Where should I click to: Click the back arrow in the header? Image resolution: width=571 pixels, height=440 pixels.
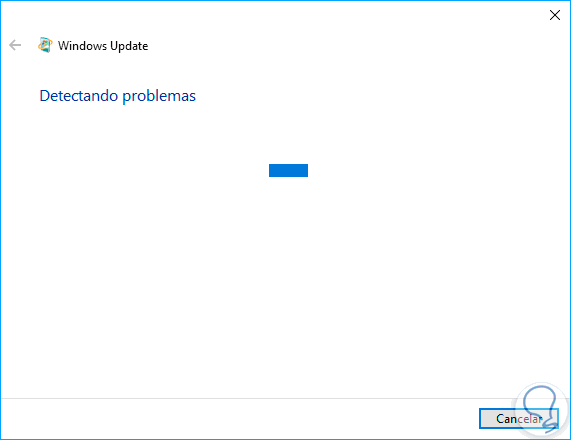pos(15,46)
